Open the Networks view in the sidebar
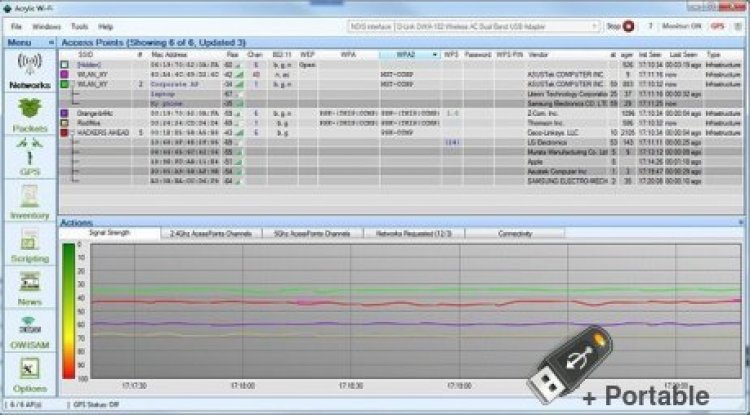 tap(30, 72)
